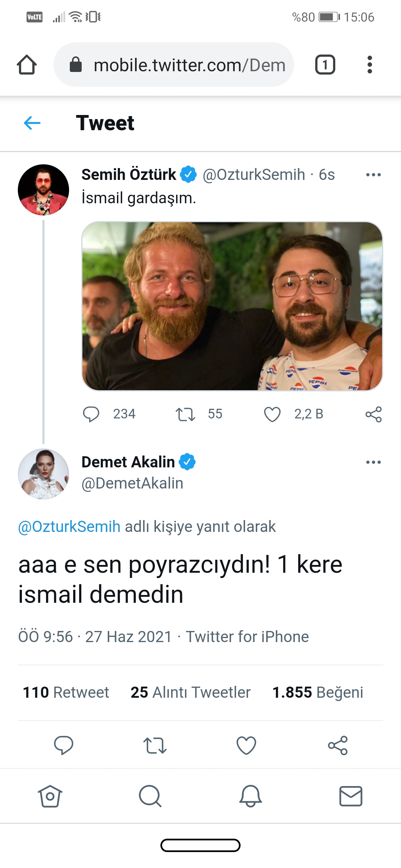
Task: Open more options on Demet Akalin's tweet
Action: tap(373, 462)
